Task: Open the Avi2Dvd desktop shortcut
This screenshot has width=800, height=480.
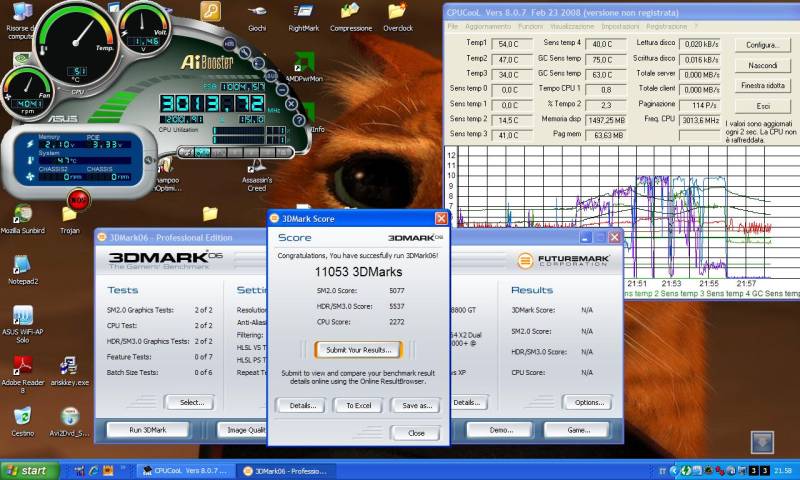Action: click(x=69, y=422)
